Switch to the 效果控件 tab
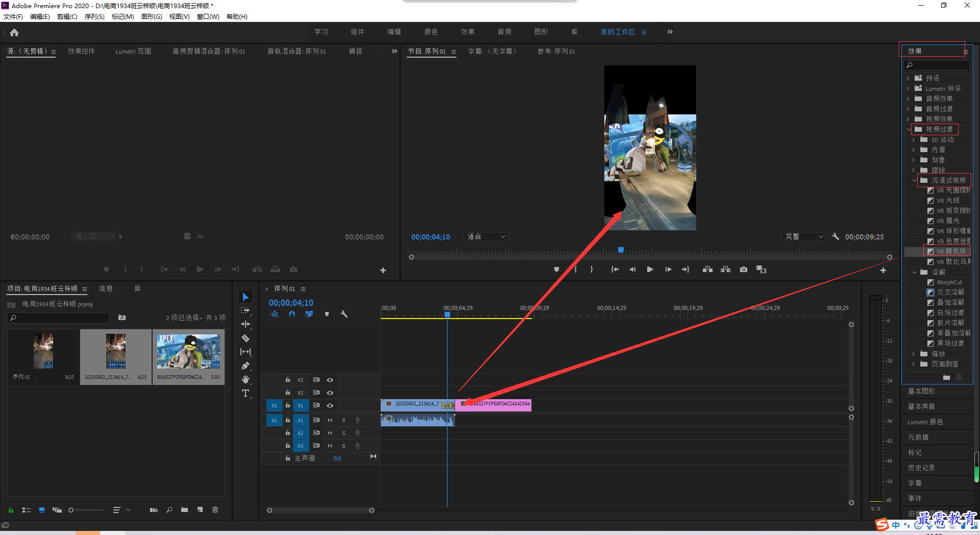The width and height of the screenshot is (980, 535). [x=82, y=51]
